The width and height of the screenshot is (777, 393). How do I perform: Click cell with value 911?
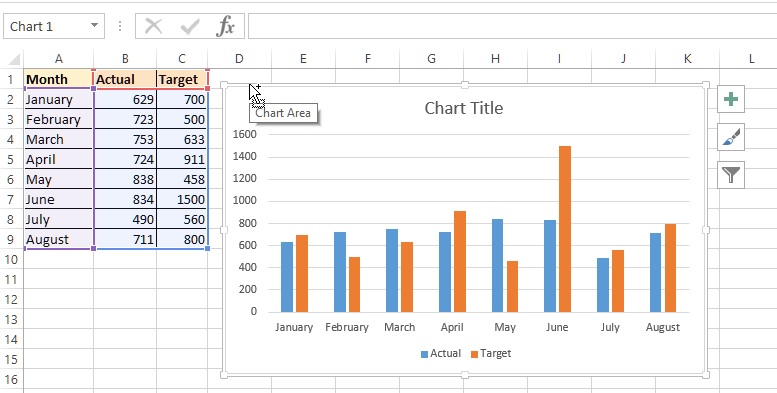coord(182,159)
